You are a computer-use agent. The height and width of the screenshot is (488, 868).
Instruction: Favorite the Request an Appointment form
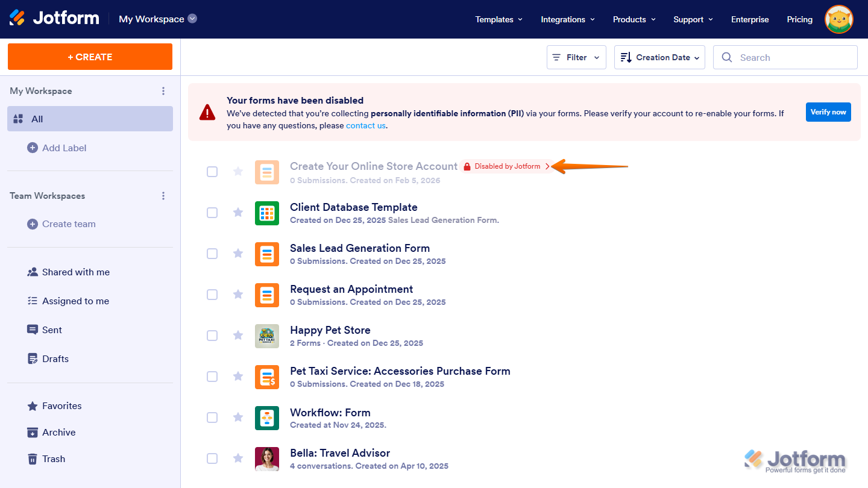[x=237, y=295]
